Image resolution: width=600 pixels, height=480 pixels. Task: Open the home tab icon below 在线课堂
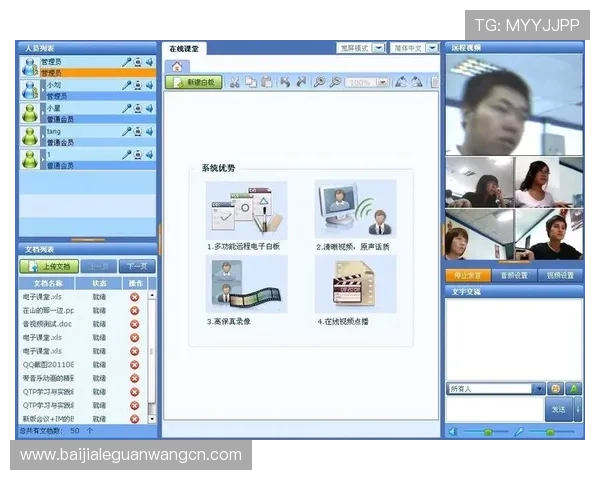pyautogui.click(x=176, y=66)
